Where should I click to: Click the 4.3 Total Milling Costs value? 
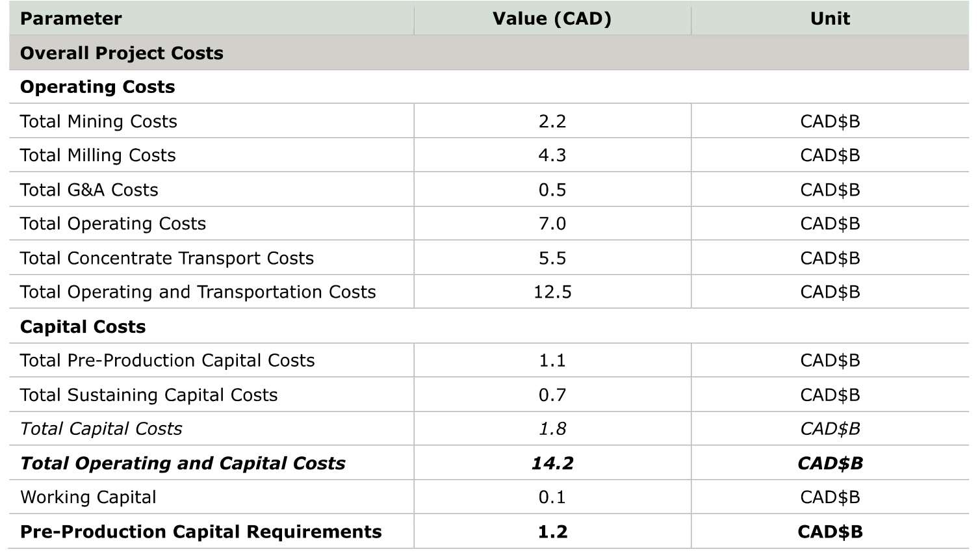(552, 155)
